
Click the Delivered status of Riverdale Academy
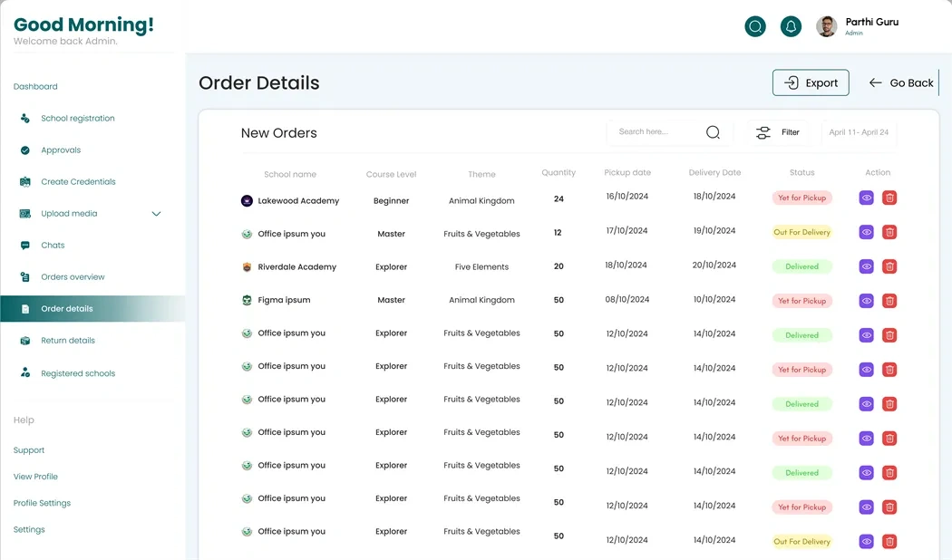pyautogui.click(x=802, y=266)
